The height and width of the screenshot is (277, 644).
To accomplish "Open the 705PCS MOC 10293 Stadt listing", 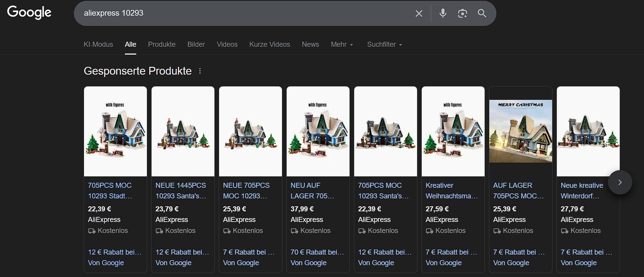I will [x=110, y=191].
